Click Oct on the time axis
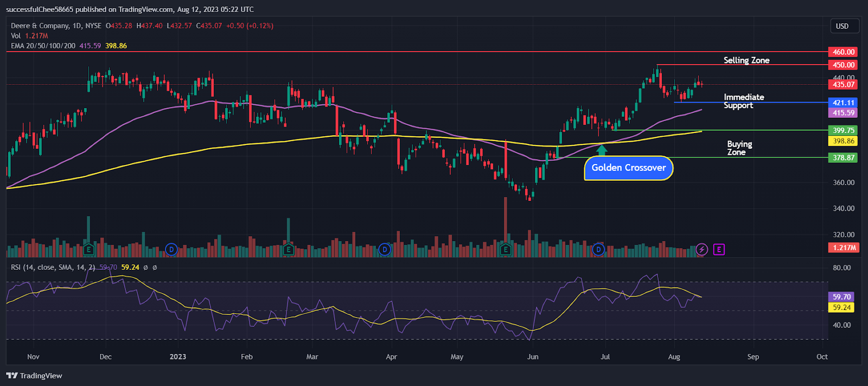The height and width of the screenshot is (386, 868). pos(822,357)
